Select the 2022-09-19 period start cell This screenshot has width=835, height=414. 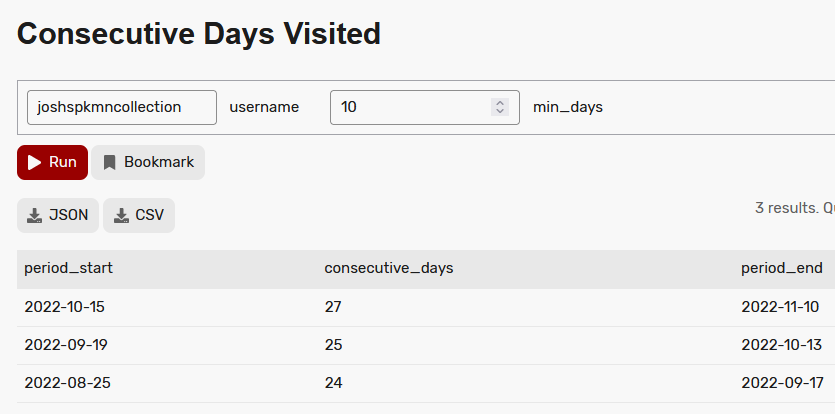[64, 345]
